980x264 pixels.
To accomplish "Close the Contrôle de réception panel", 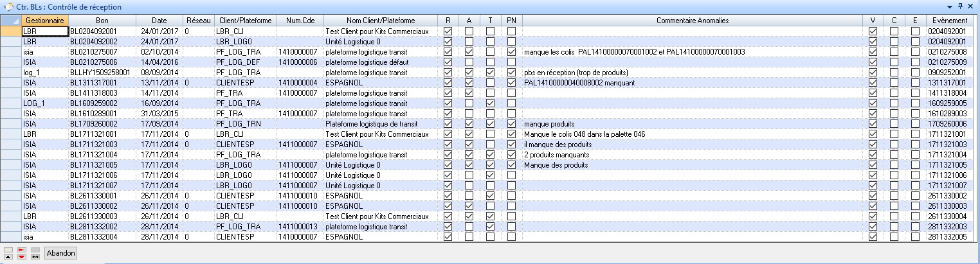I will point(971,6).
